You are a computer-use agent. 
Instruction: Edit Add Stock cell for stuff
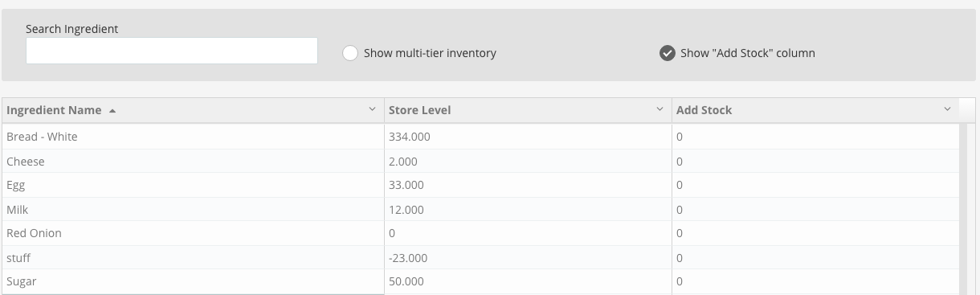[x=815, y=257]
